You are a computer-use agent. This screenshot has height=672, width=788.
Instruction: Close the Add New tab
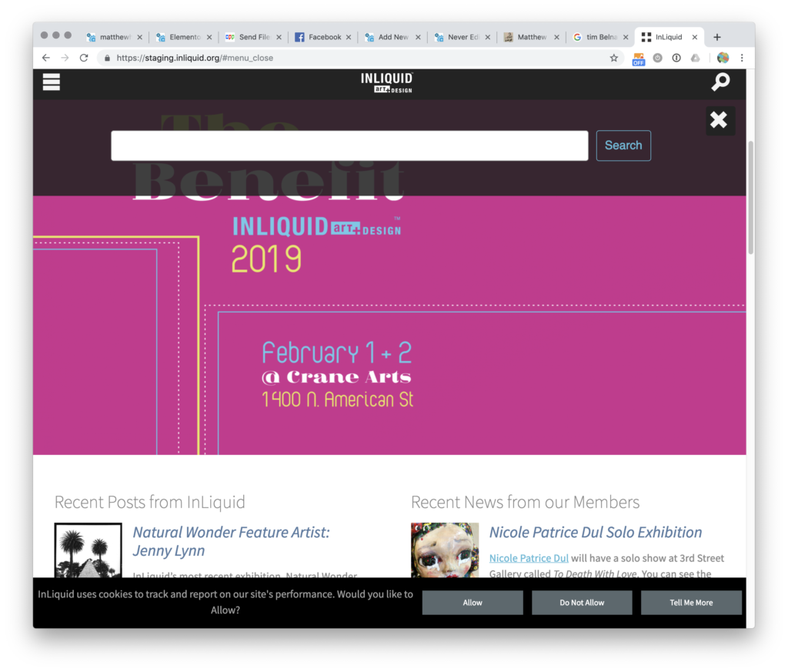[418, 37]
